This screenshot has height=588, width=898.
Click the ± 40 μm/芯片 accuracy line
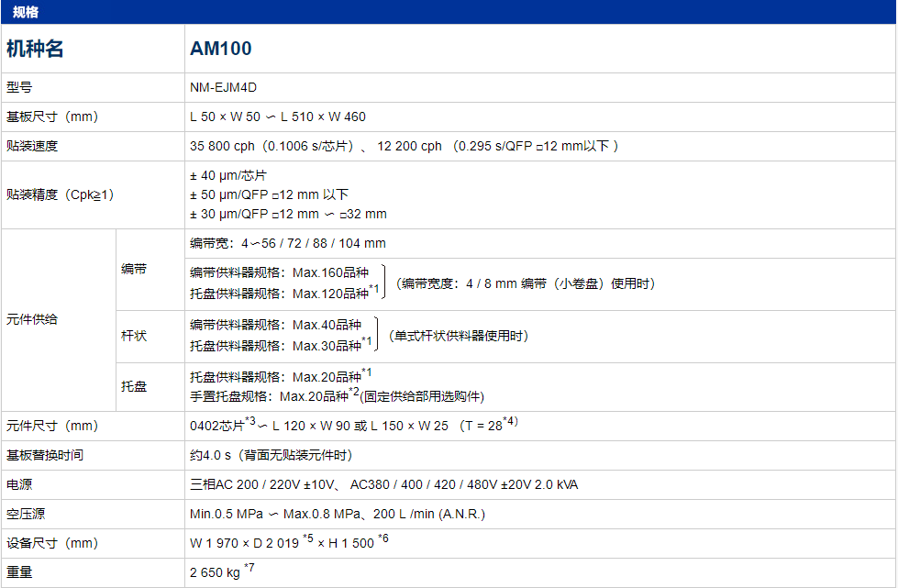click(x=227, y=176)
